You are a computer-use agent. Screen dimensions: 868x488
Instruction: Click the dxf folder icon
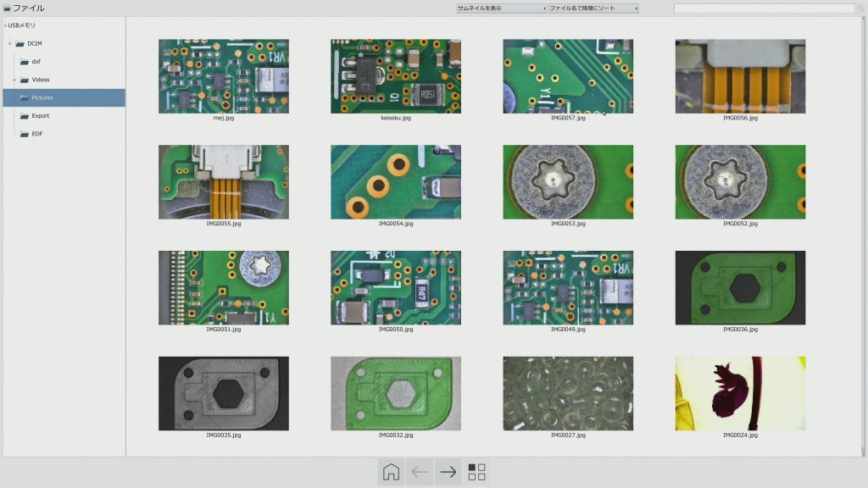pos(25,62)
